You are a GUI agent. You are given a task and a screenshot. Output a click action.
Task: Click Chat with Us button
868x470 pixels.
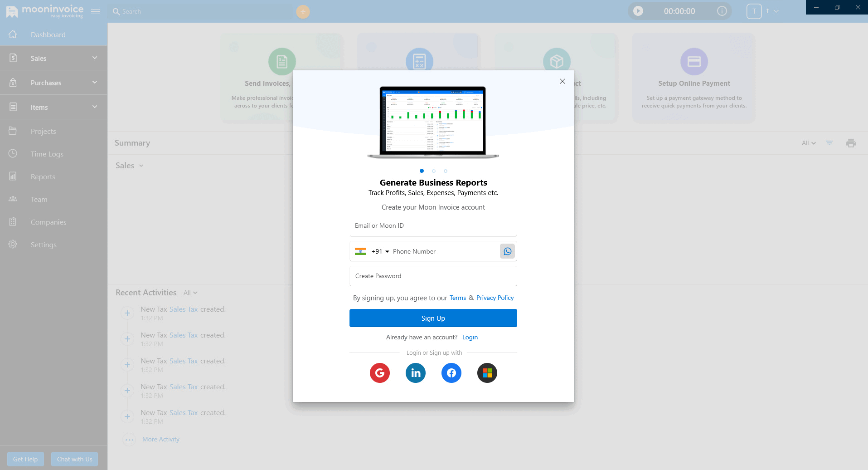point(74,459)
